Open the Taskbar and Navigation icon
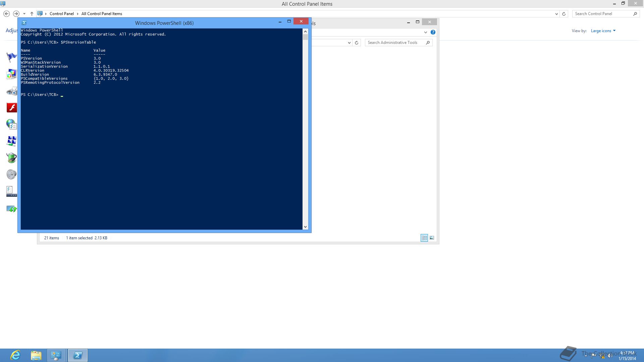 (x=11, y=191)
